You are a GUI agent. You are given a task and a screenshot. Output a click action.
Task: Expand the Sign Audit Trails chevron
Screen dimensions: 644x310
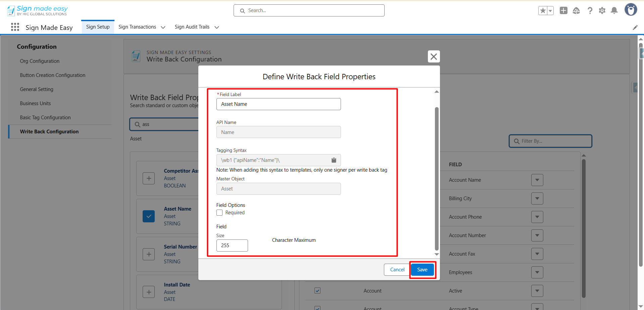(x=217, y=27)
